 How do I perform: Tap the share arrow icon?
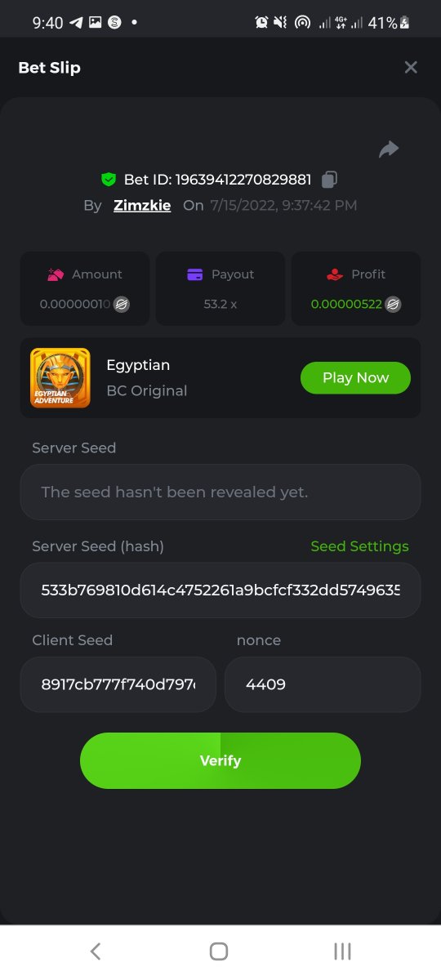tap(389, 149)
